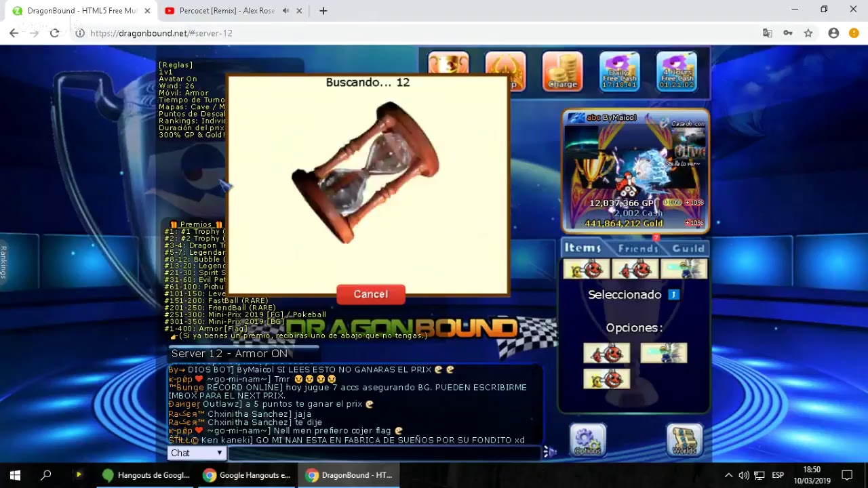The image size is (868, 488).
Task: Click the send chat message icon
Action: [x=550, y=452]
